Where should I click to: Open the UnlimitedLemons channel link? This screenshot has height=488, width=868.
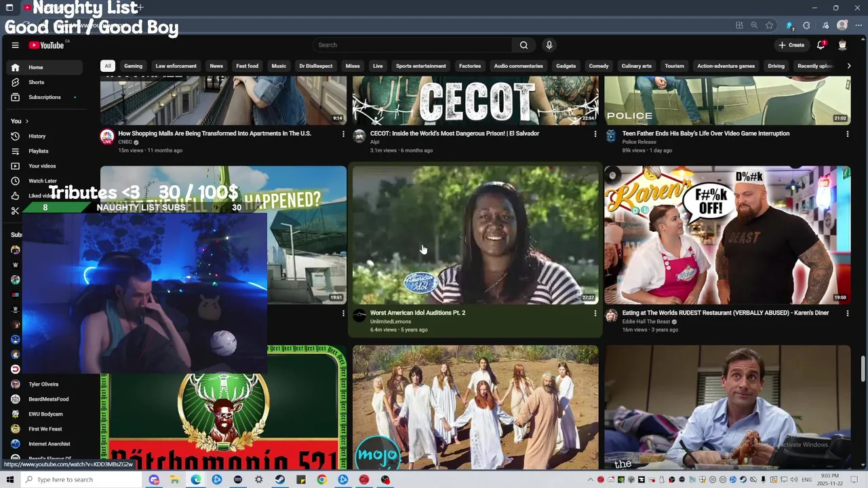click(x=391, y=321)
